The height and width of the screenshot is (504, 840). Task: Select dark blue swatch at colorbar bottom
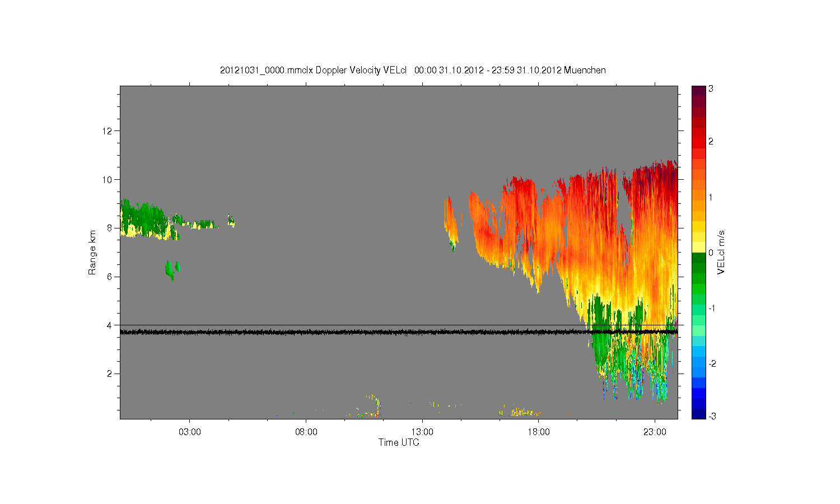tap(698, 414)
